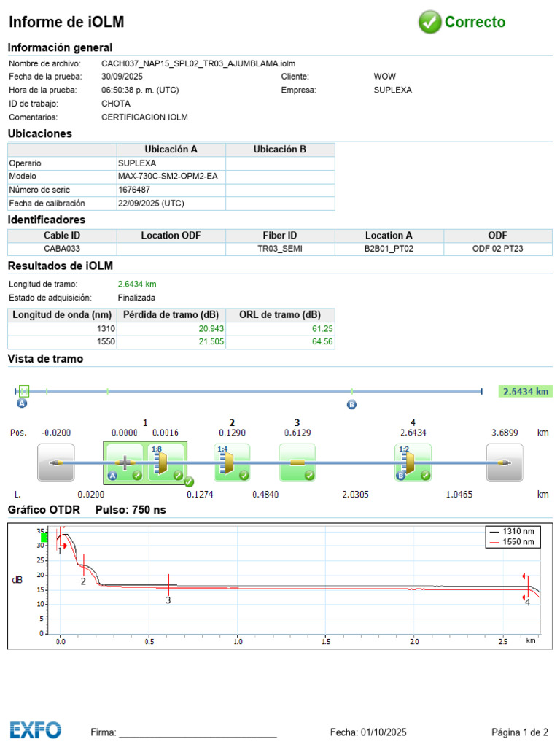
Task: Select the 1:8 splitter element icon
Action: pos(166,462)
